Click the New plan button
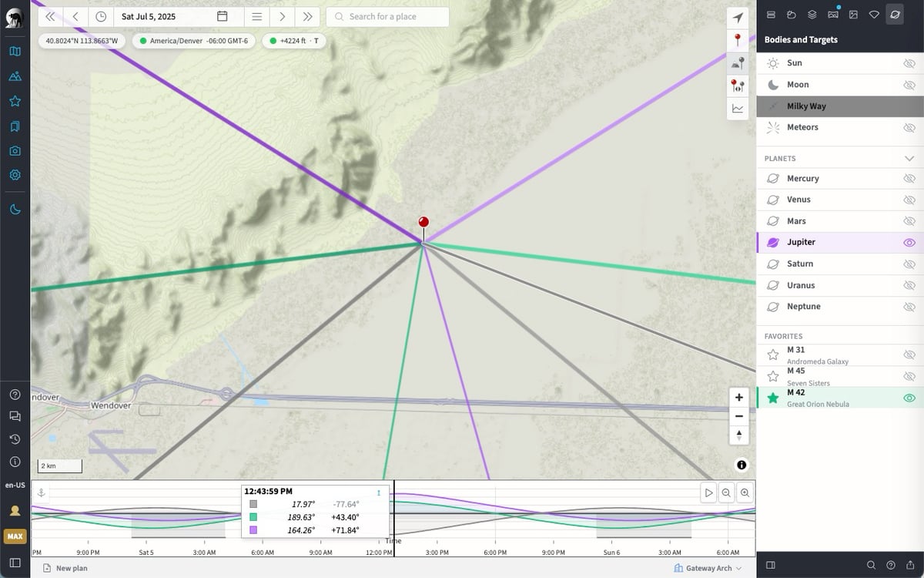The image size is (924, 578). pos(65,569)
